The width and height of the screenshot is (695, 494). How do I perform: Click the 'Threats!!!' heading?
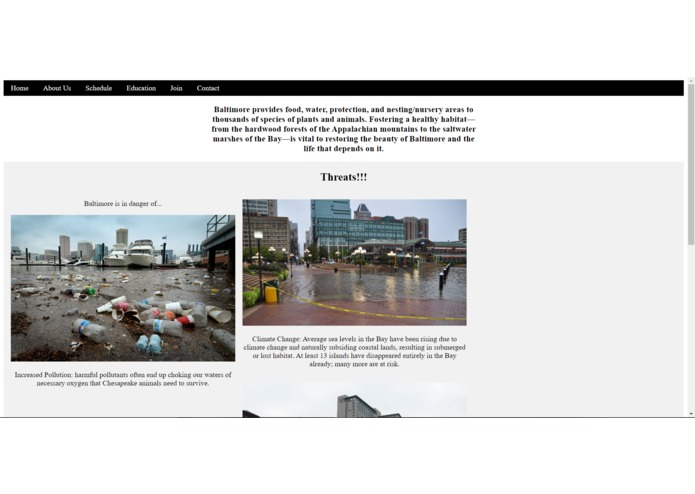click(344, 177)
